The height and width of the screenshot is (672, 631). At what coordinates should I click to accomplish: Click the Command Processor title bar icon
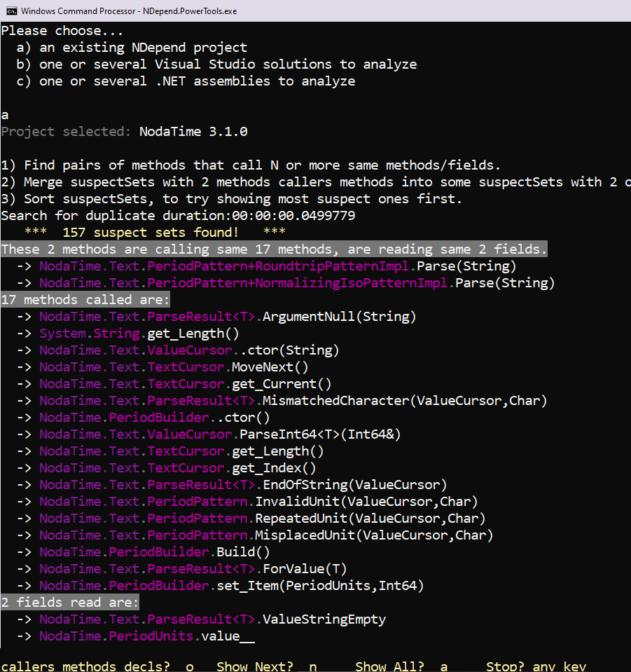11,11
